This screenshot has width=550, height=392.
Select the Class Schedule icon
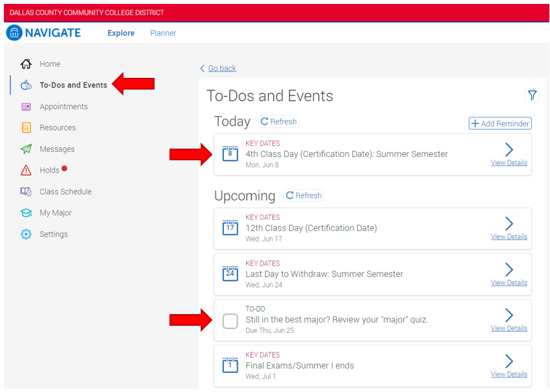27,191
